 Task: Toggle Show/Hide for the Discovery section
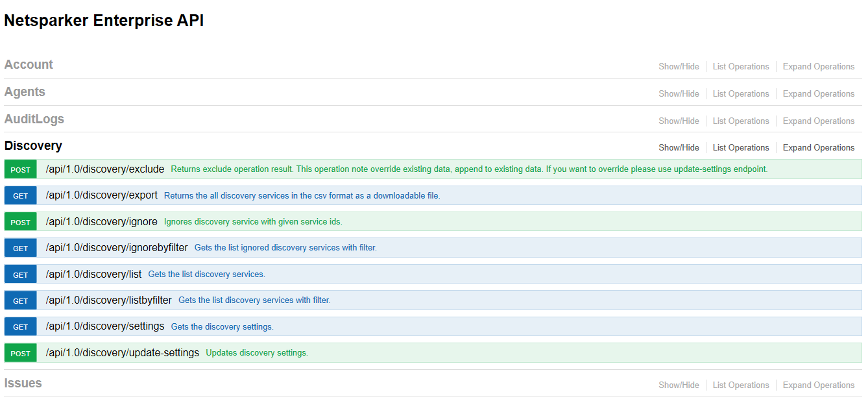coord(679,147)
